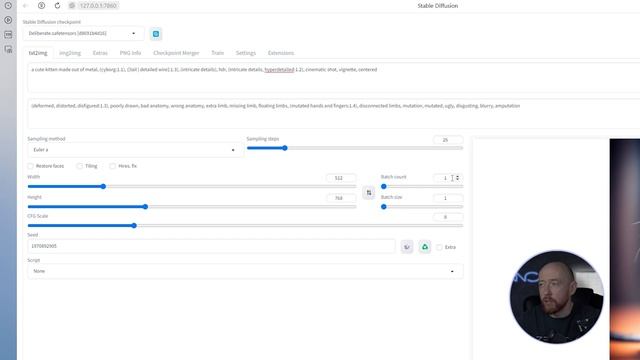Open the Settings tab
Viewport: 640px width, 360px height.
tap(246, 53)
